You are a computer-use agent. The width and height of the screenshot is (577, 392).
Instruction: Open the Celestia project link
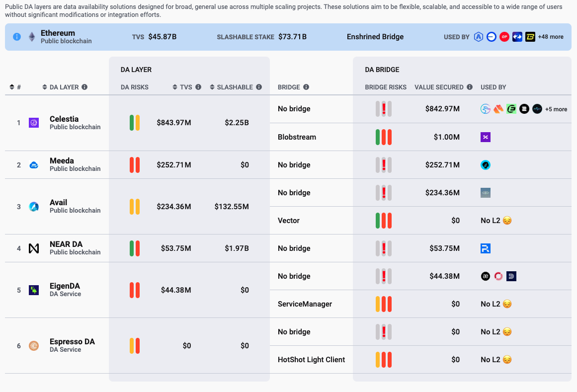click(x=64, y=119)
